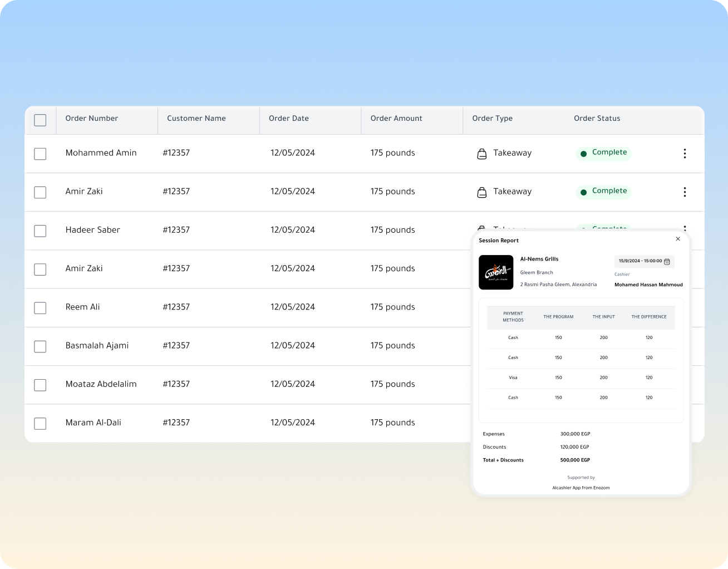Check the box for Basmalah Ajami
The width and height of the screenshot is (728, 569).
[x=40, y=346]
